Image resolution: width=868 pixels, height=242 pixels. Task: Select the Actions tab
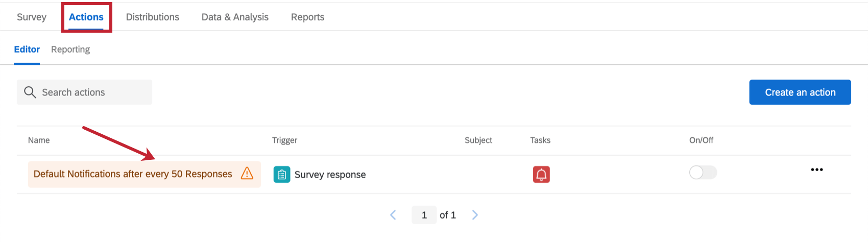pos(86,17)
